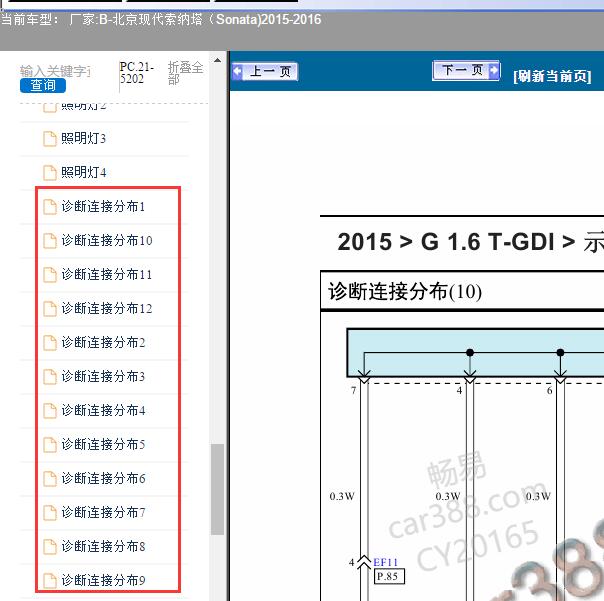Click the 折叠全部 collapse all link
This screenshot has width=604, height=601.
point(185,73)
